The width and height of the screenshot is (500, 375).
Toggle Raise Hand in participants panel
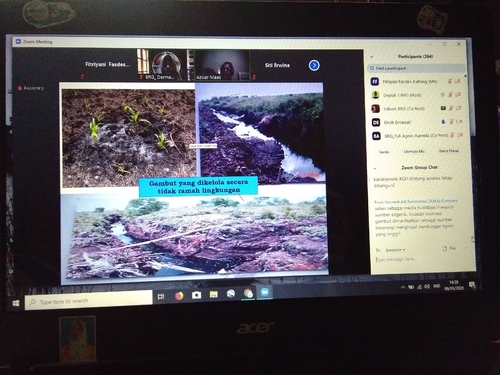pos(449,151)
